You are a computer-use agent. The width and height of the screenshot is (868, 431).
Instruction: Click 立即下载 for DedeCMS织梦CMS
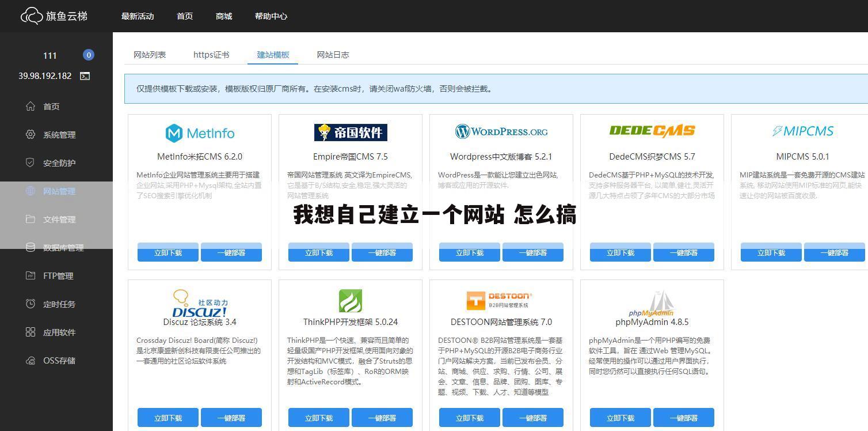pyautogui.click(x=619, y=252)
